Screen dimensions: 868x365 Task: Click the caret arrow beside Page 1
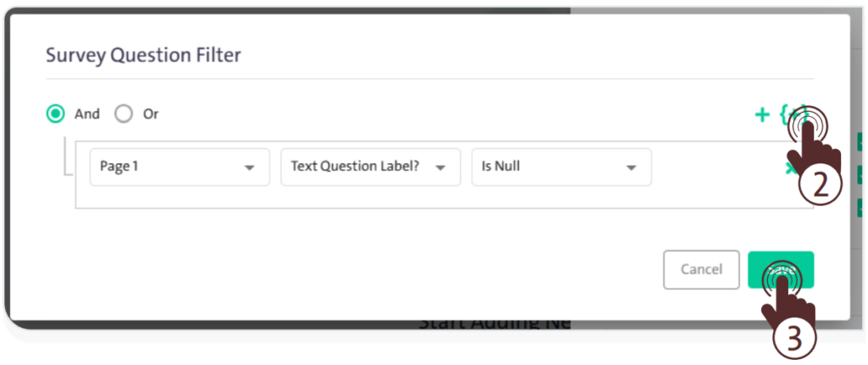point(249,168)
